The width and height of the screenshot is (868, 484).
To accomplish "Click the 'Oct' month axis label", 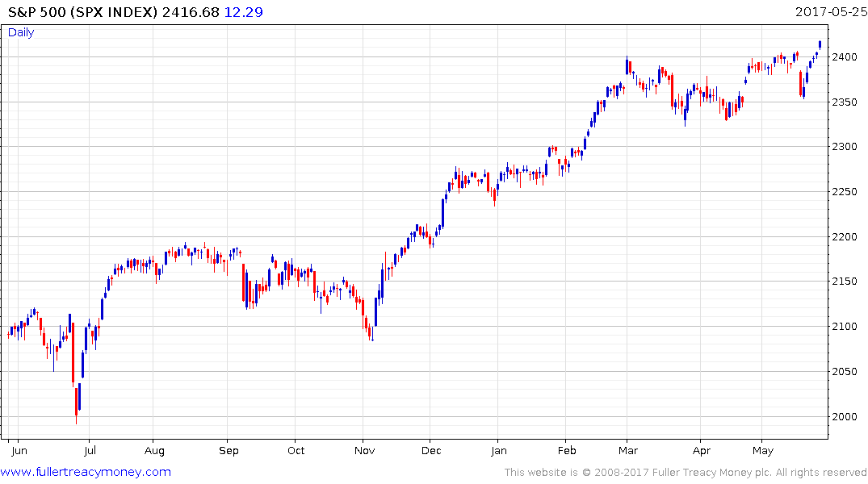I will 296,451.
